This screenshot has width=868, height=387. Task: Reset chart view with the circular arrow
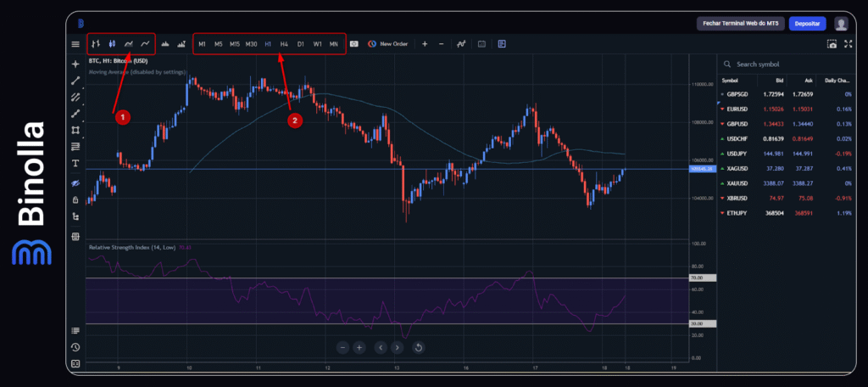point(418,347)
